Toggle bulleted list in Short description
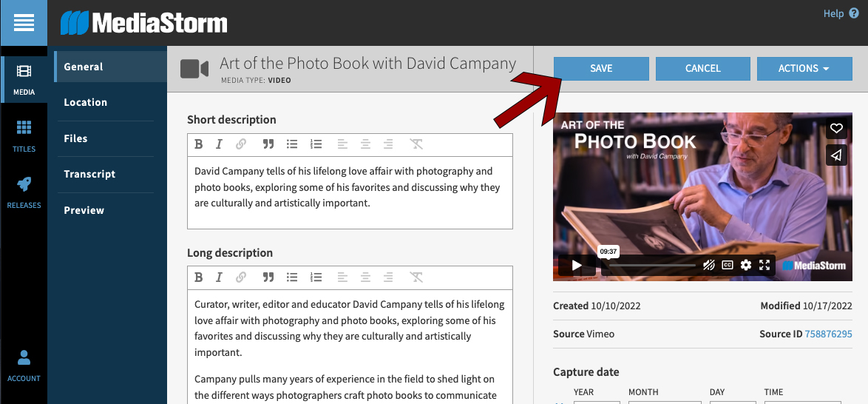 (292, 144)
